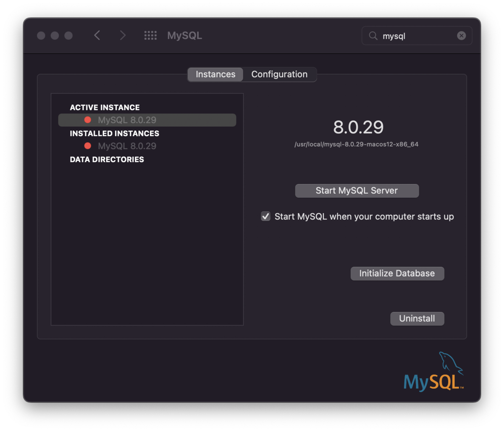Screen dimensions: 504x431
Task: Click the /usr/local/mysql install path text
Action: [x=356, y=144]
